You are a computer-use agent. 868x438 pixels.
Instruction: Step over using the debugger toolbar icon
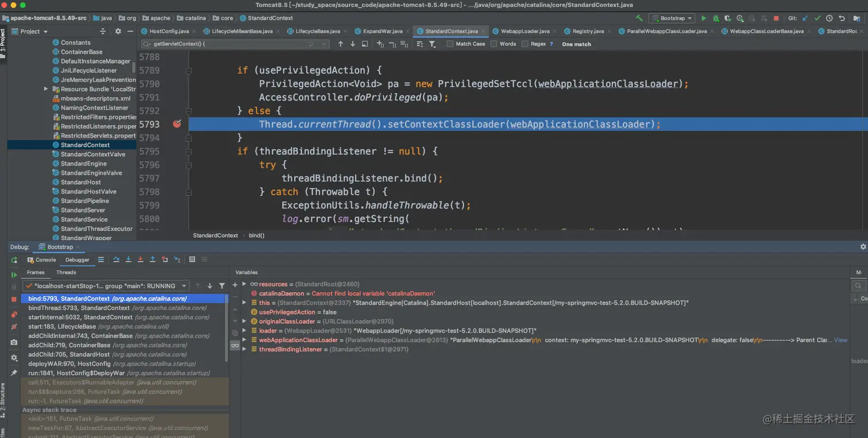pos(116,259)
